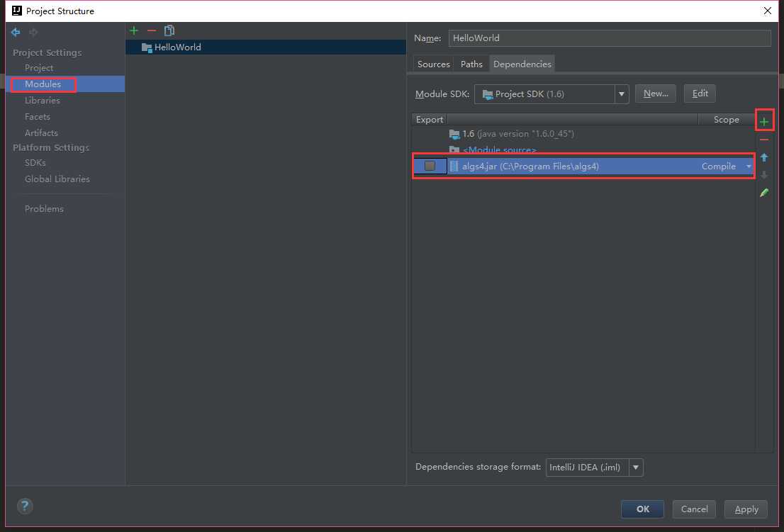Image resolution: width=784 pixels, height=532 pixels.
Task: Click the forward navigation arrow
Action: click(33, 33)
